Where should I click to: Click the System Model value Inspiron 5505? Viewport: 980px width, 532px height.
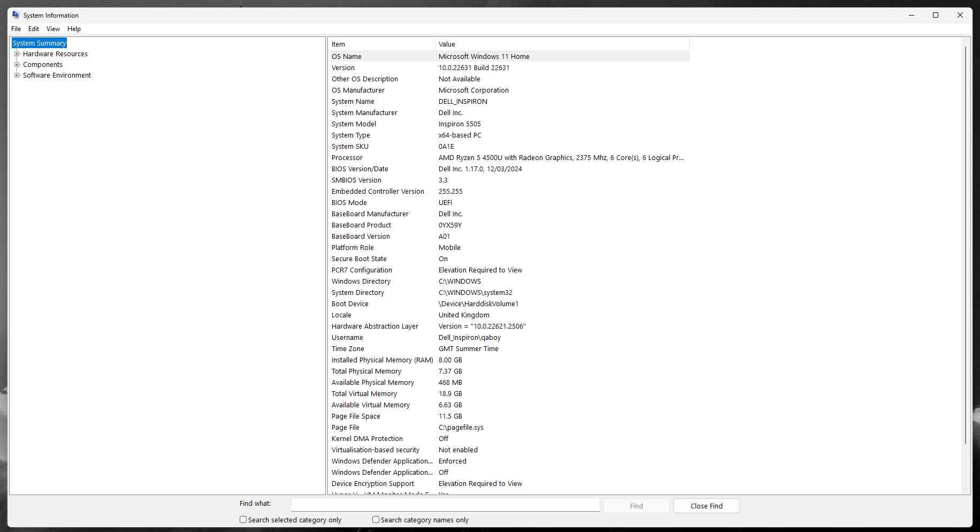click(x=460, y=124)
